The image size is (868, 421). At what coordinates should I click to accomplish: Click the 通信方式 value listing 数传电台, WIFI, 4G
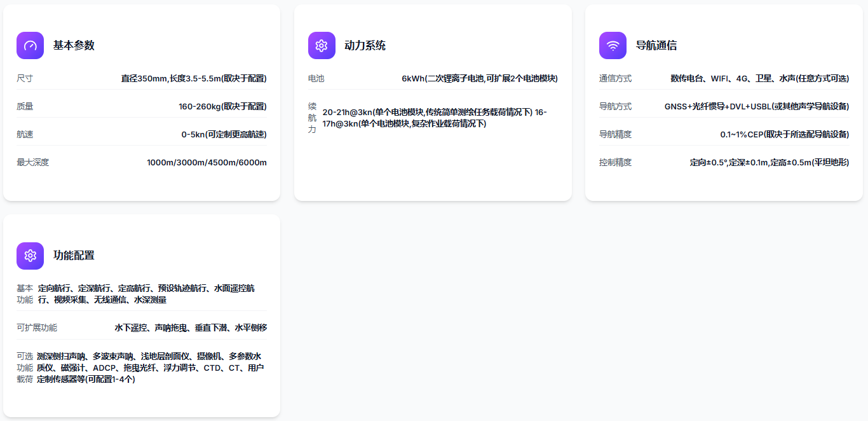(759, 79)
